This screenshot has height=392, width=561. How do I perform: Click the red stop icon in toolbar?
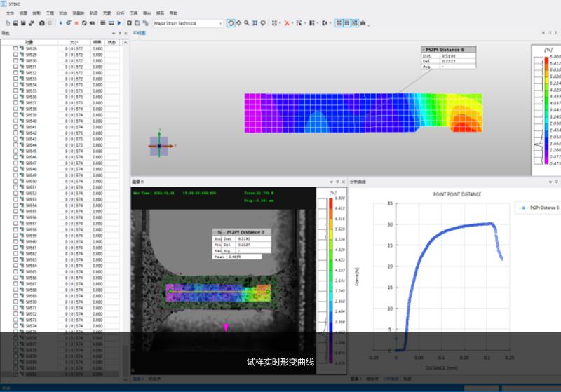click(x=76, y=23)
